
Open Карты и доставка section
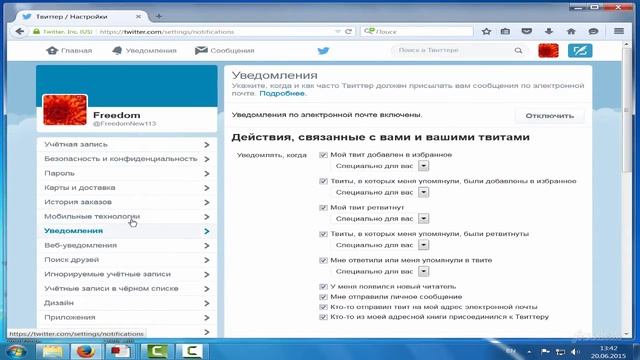(x=127, y=188)
